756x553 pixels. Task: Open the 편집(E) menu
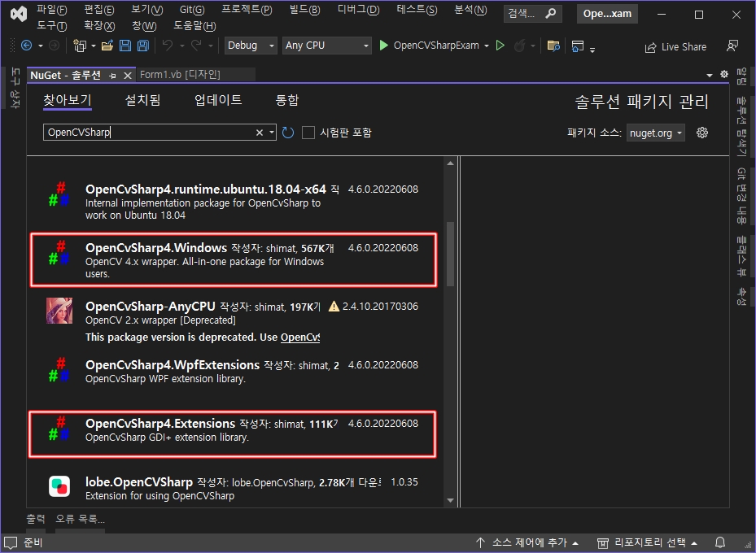click(98, 10)
